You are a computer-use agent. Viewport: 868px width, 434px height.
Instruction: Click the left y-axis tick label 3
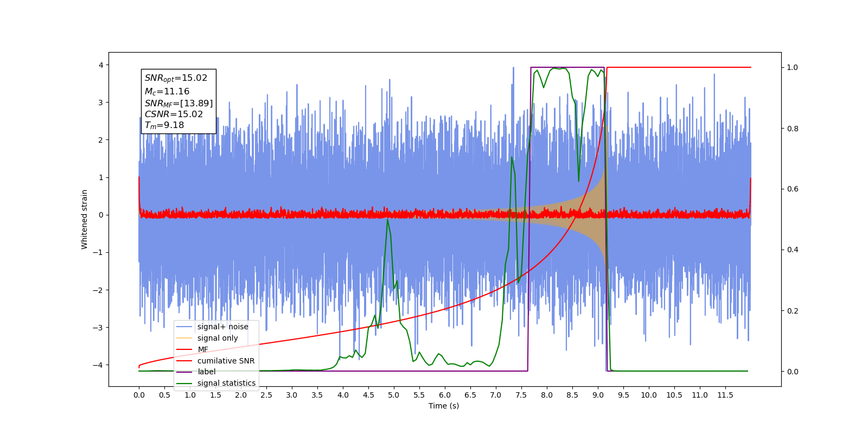[100, 103]
